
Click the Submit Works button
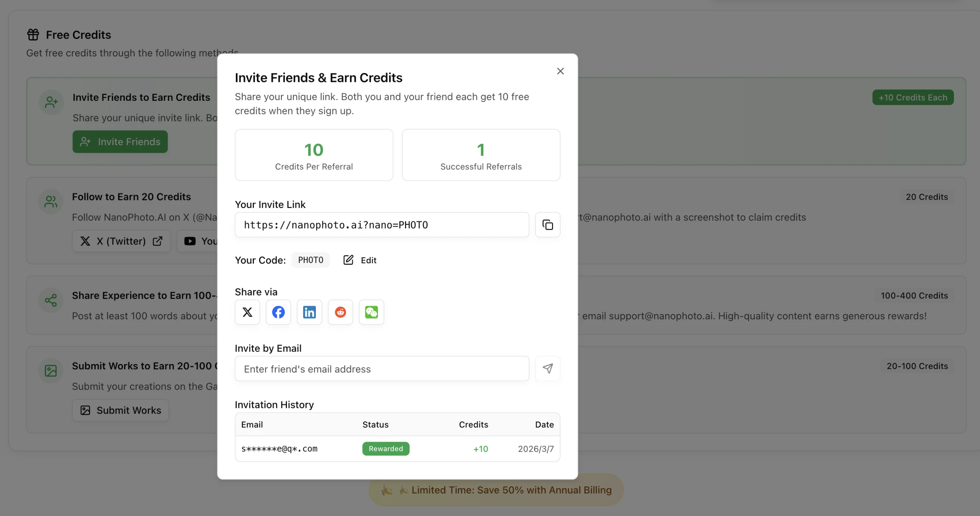click(121, 410)
